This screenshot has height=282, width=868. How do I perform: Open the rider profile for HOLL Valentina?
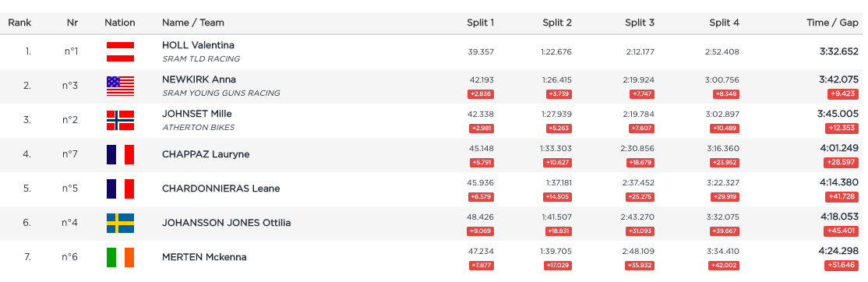tap(198, 44)
